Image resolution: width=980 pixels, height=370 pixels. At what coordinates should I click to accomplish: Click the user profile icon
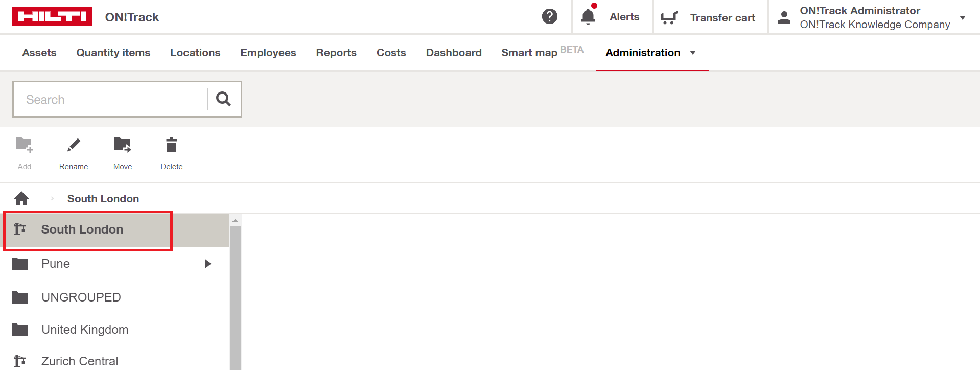coord(784,18)
